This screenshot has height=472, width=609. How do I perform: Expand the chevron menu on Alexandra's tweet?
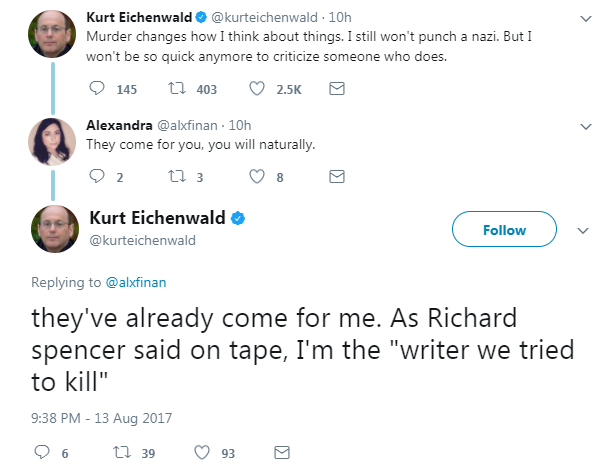point(586,127)
